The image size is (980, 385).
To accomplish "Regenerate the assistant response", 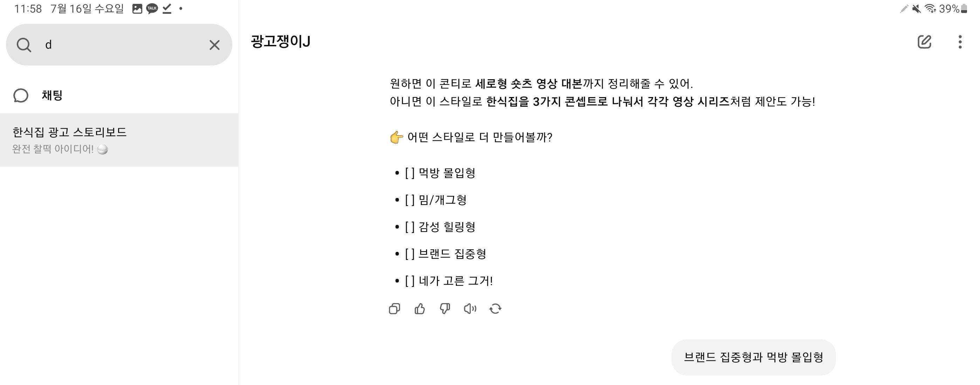I will (x=495, y=309).
